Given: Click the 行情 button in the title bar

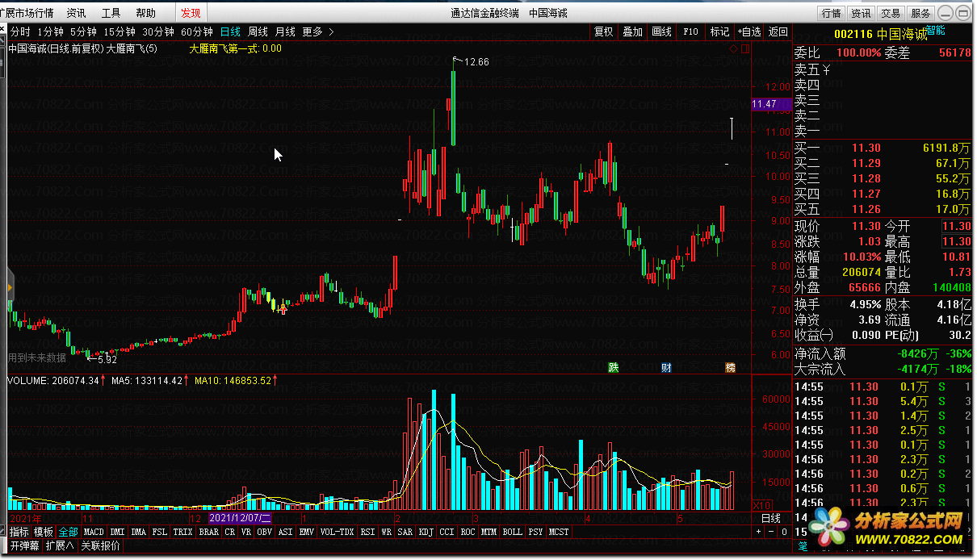Looking at the screenshot, I should pyautogui.click(x=831, y=13).
